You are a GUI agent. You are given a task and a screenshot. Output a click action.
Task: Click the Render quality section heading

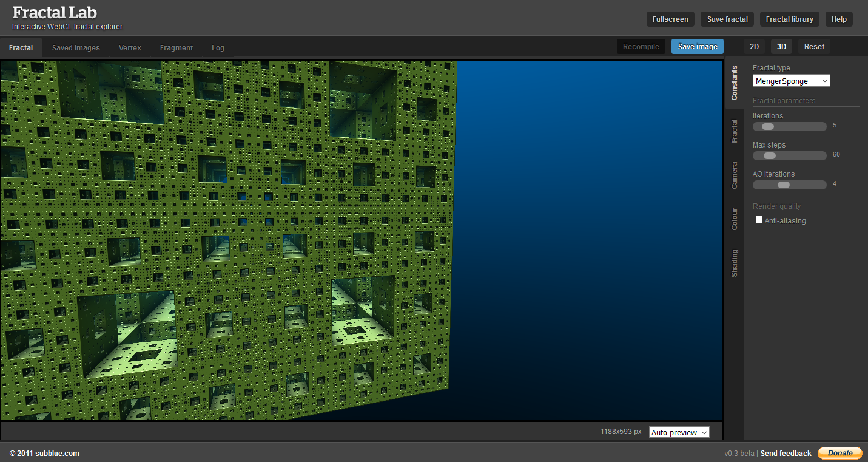776,206
